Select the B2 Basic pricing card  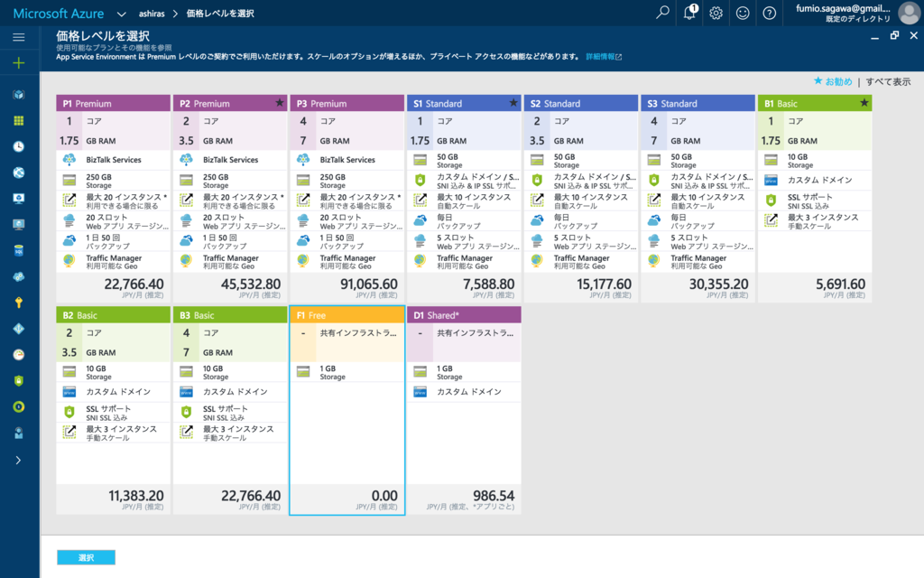[x=113, y=410]
